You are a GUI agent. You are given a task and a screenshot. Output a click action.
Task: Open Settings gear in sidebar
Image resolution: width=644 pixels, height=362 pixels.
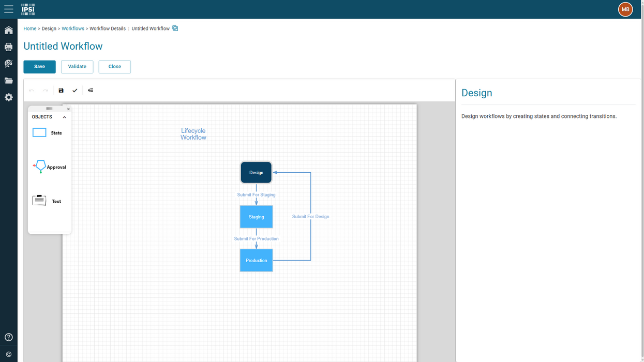(x=9, y=97)
